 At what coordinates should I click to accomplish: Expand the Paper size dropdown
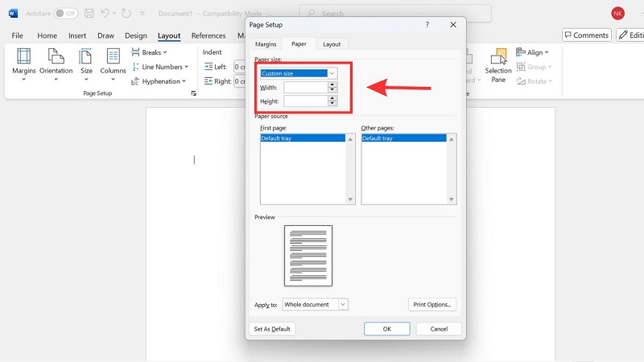pos(332,73)
